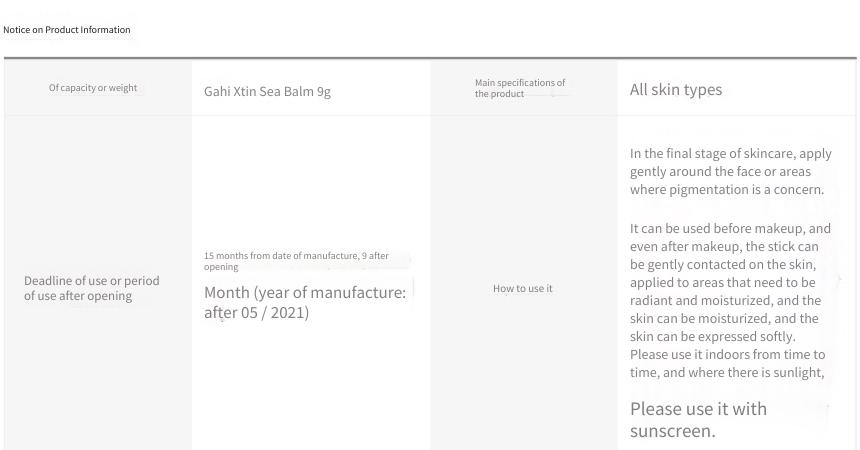Select 'be gently contacted on the skin' line
Image resolution: width=860 pixels, height=450 pixels.
pyautogui.click(x=723, y=265)
